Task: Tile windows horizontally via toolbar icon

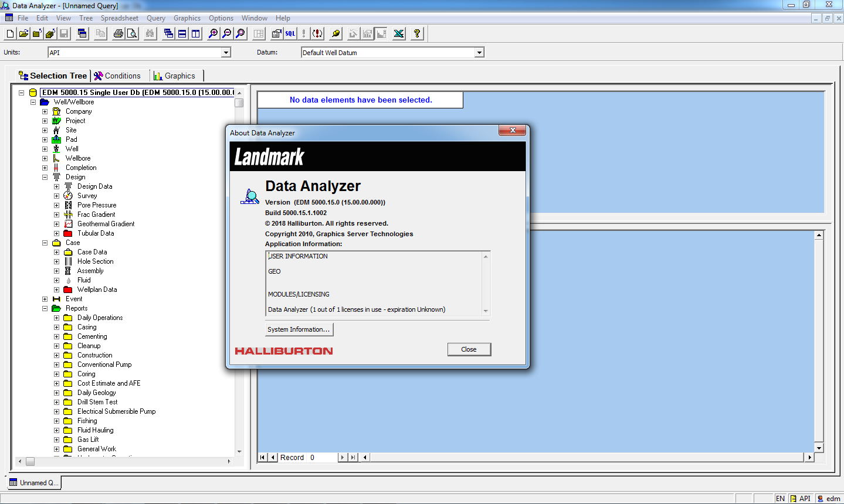Action: coord(182,33)
